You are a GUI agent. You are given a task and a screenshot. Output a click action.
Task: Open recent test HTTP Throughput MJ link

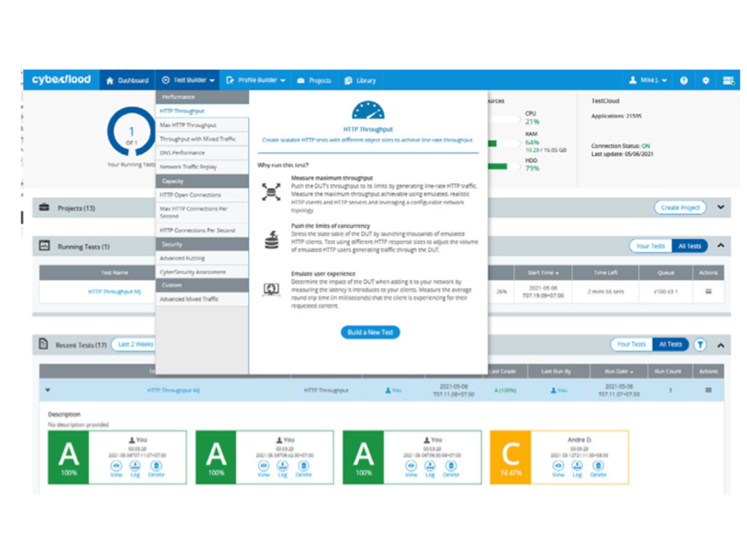pos(173,391)
